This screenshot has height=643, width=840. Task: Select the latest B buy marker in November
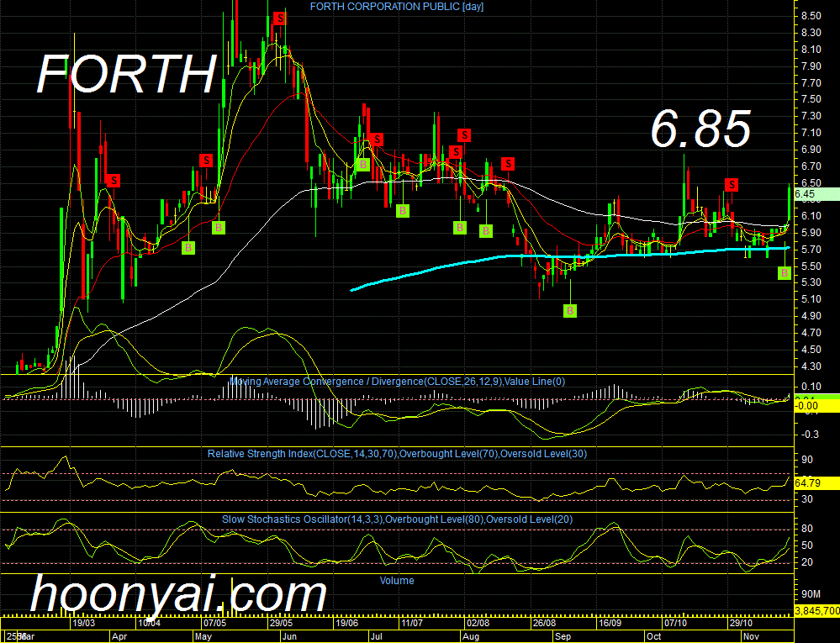785,273
